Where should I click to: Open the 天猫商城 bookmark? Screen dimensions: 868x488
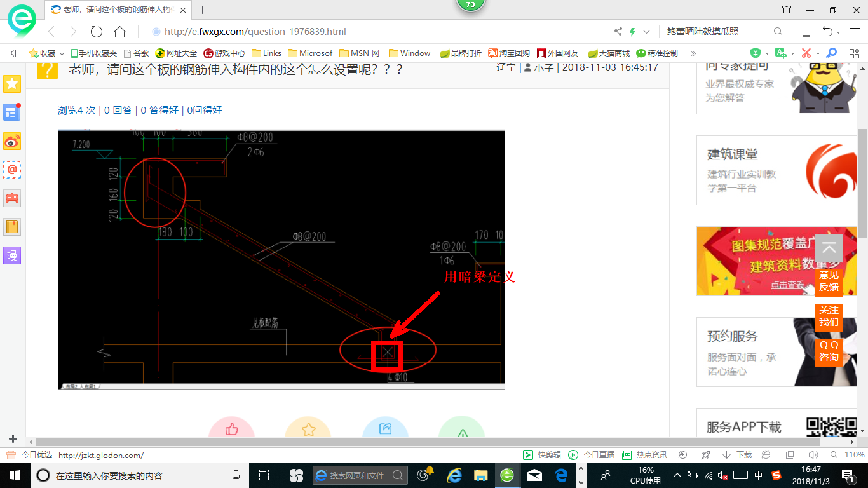click(x=609, y=53)
